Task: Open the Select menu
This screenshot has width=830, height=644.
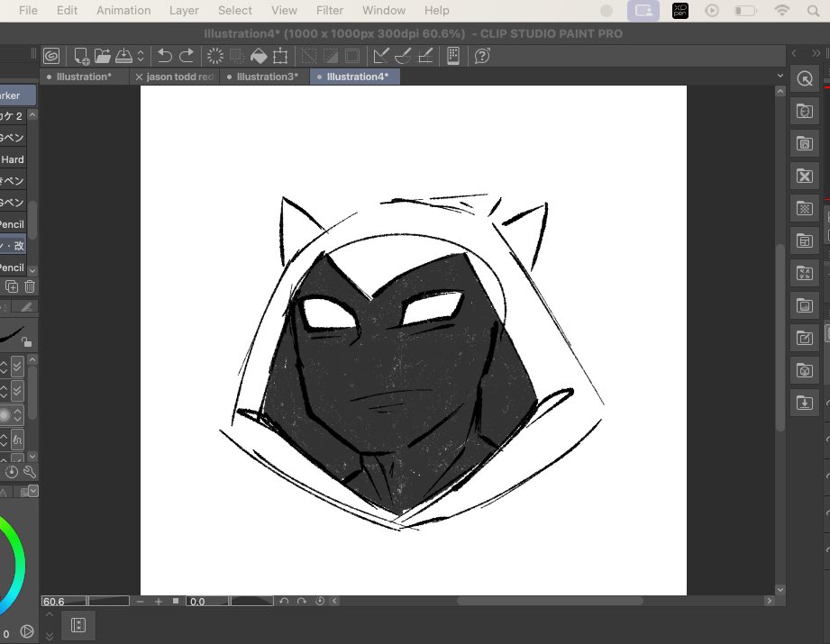Action: pyautogui.click(x=235, y=11)
